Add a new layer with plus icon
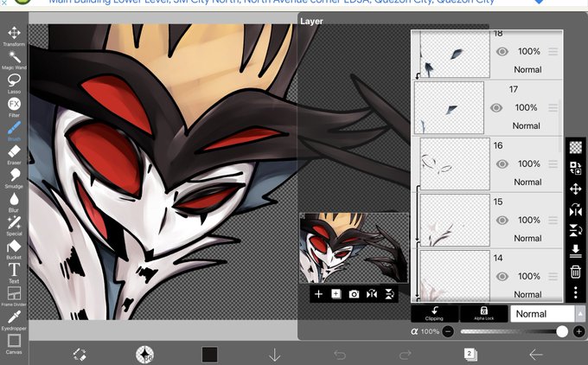 [318, 294]
